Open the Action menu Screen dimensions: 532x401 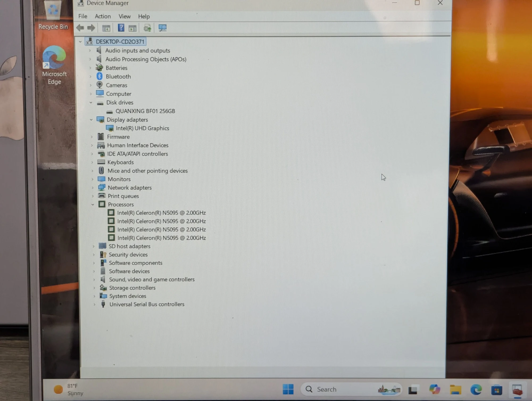tap(103, 16)
